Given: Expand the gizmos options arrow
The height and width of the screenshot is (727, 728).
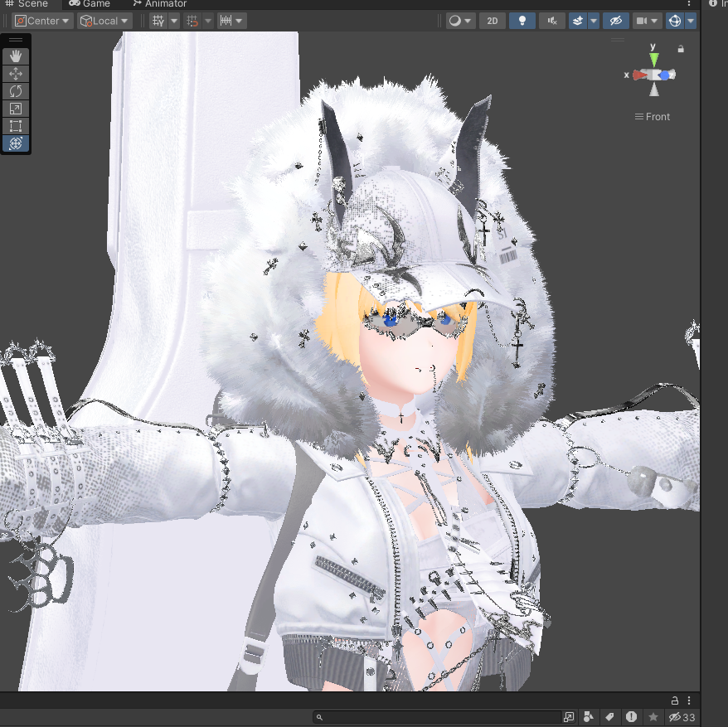Looking at the screenshot, I should point(691,21).
